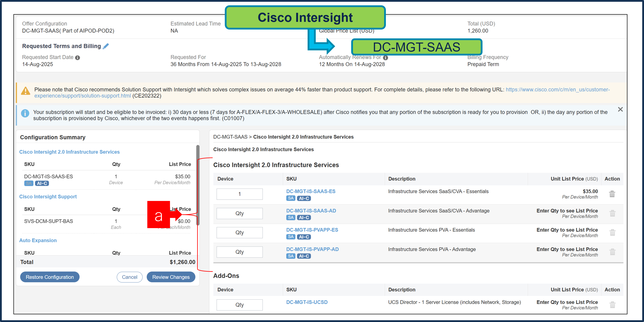The width and height of the screenshot is (644, 322).
Task: Click the warning triangle on the Solution Support notice
Action: (x=25, y=91)
